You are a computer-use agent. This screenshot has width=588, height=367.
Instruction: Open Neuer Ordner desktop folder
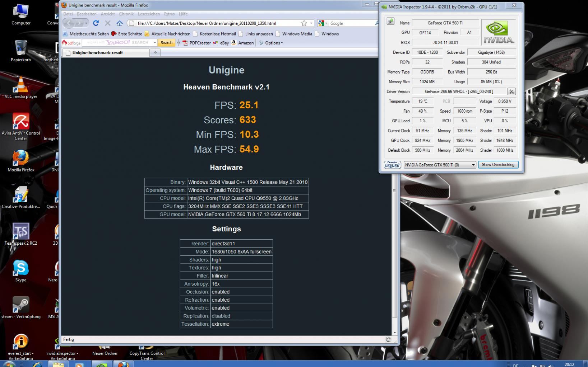[105, 350]
